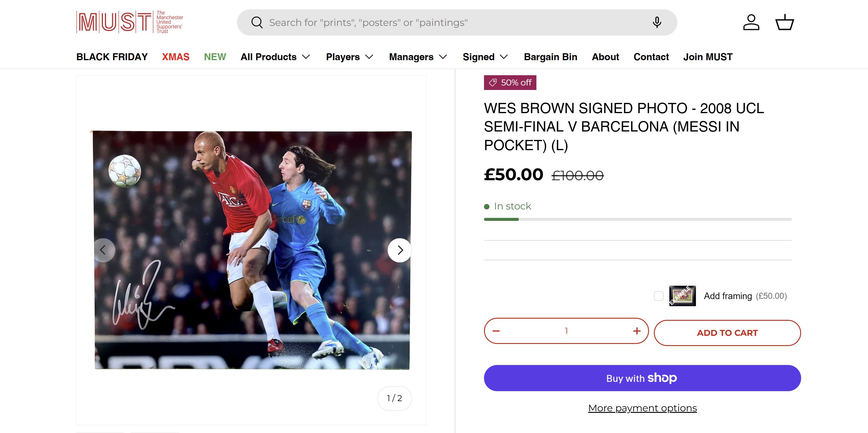Go to BLACK FRIDAY page

112,57
